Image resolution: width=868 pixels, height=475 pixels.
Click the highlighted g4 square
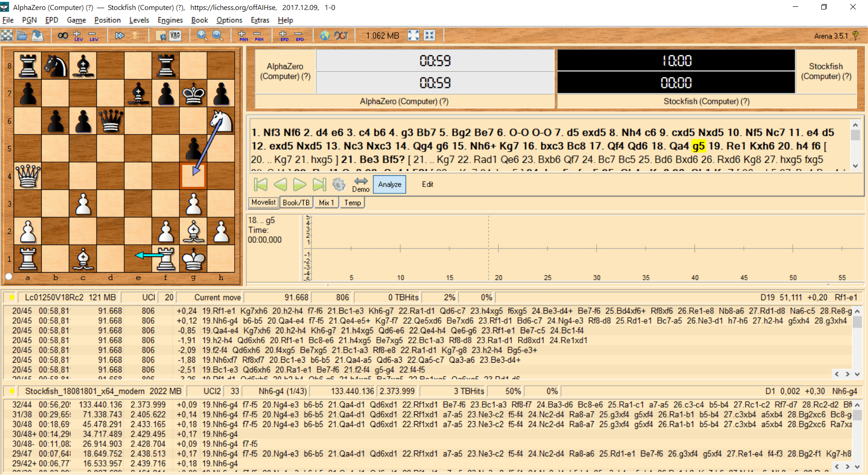[193, 176]
